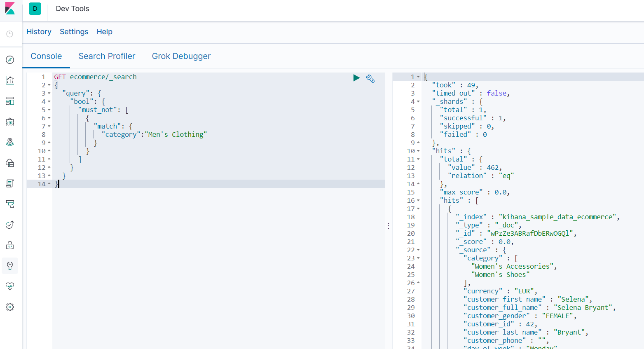Viewport: 644px width, 349px height.
Task: Click the "max_score" : 0.0 line
Action: [475, 192]
